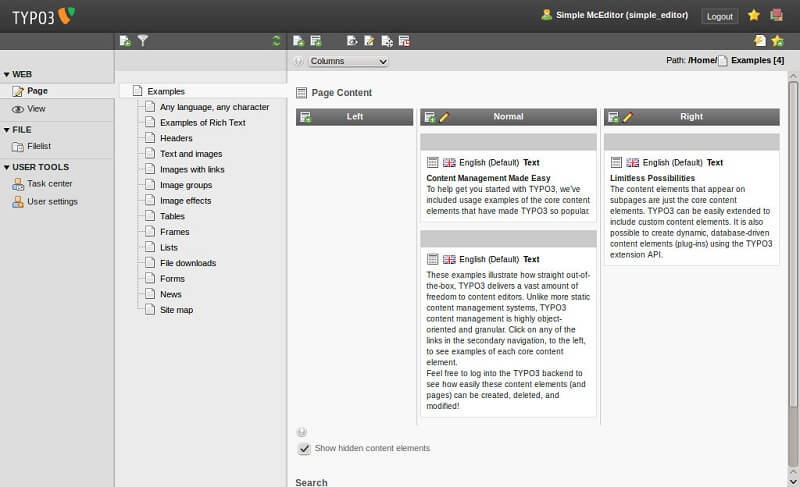Open bookmarks star in top bar
The image size is (800, 487).
(754, 15)
